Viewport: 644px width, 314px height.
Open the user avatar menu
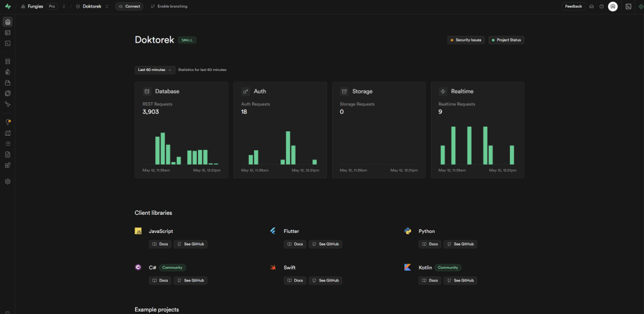613,6
